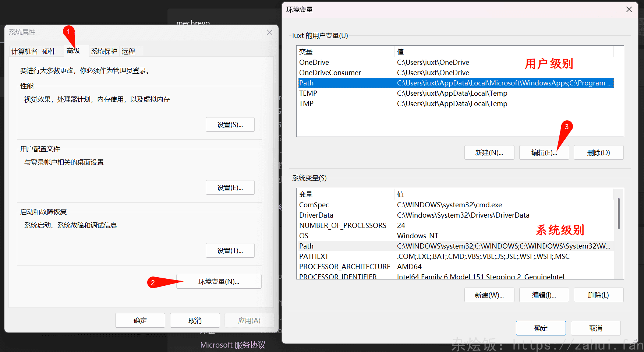Viewport: 644px width, 352px height.
Task: Select the user Path variable row
Action: click(456, 83)
